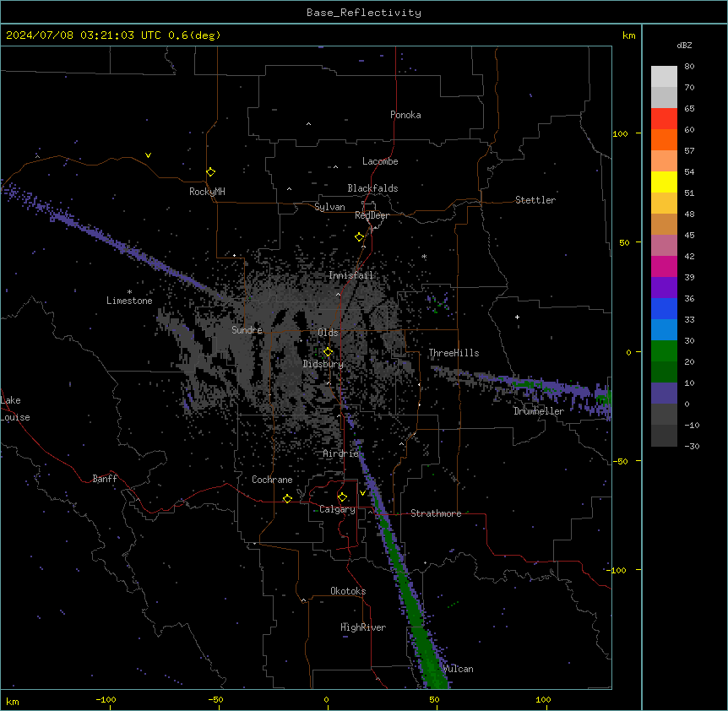Click the Sylvan label
This screenshot has width=728, height=711.
pos(329,207)
